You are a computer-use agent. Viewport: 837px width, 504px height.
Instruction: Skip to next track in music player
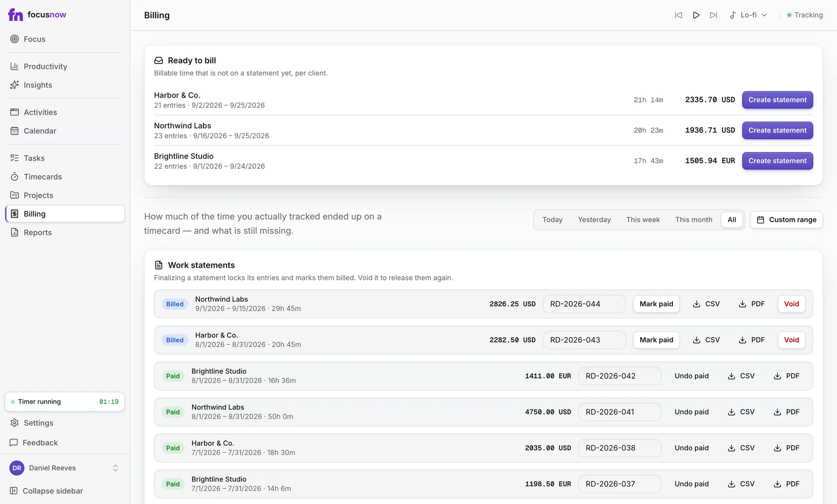713,15
